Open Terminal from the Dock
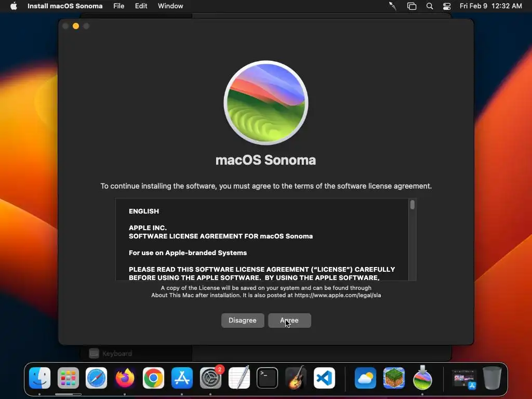 (268, 378)
